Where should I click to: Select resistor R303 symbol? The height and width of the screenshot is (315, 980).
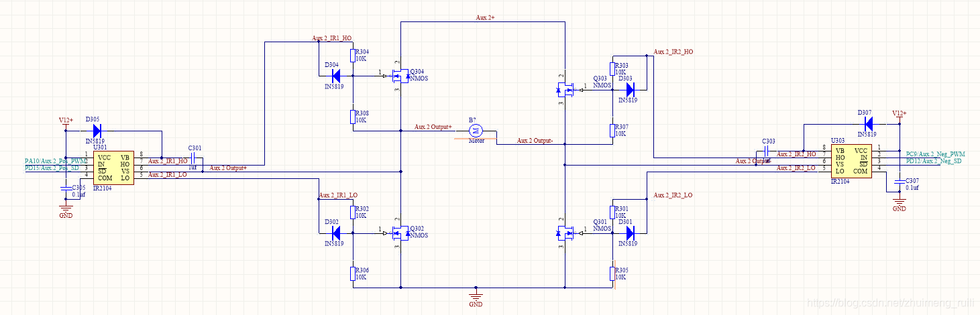click(612, 68)
